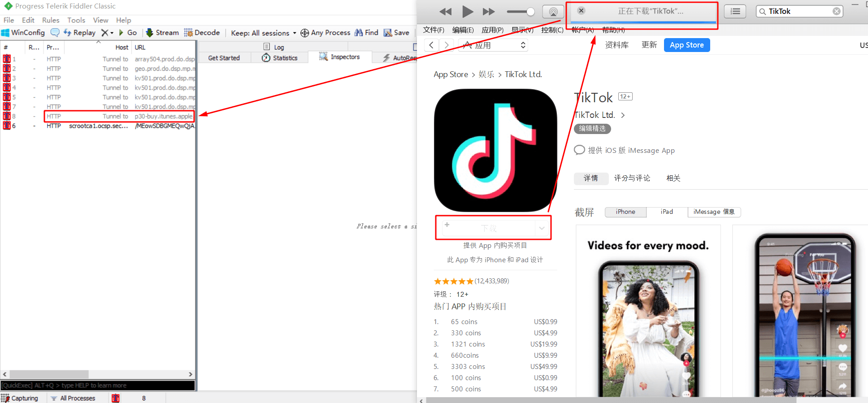
Task: Switch to 更新 tab in iTunes
Action: pos(649,45)
